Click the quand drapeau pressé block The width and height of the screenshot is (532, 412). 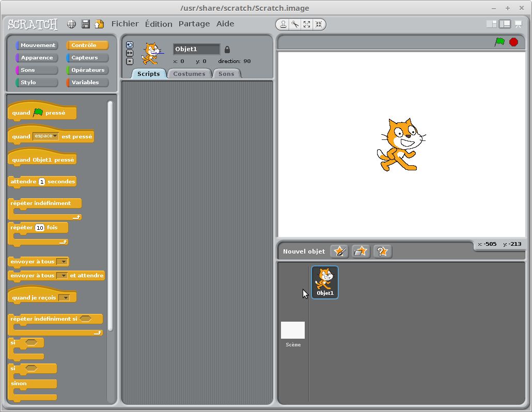coord(42,111)
